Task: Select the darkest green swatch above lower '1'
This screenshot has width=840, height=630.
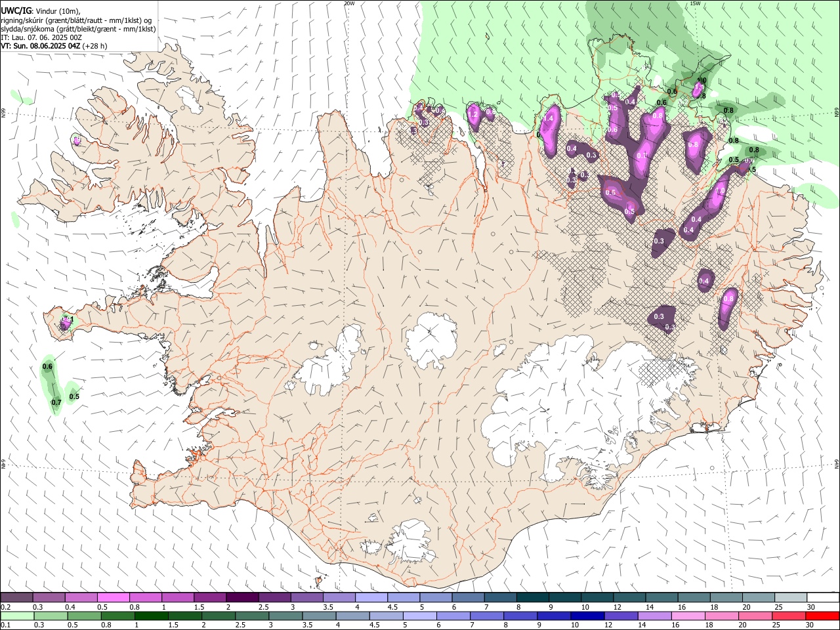Action: 151,616
